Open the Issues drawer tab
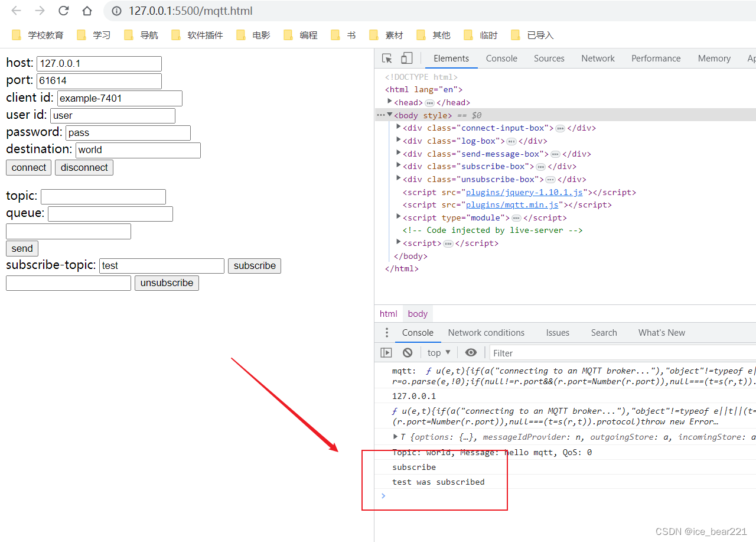The width and height of the screenshot is (756, 542). pos(558,332)
